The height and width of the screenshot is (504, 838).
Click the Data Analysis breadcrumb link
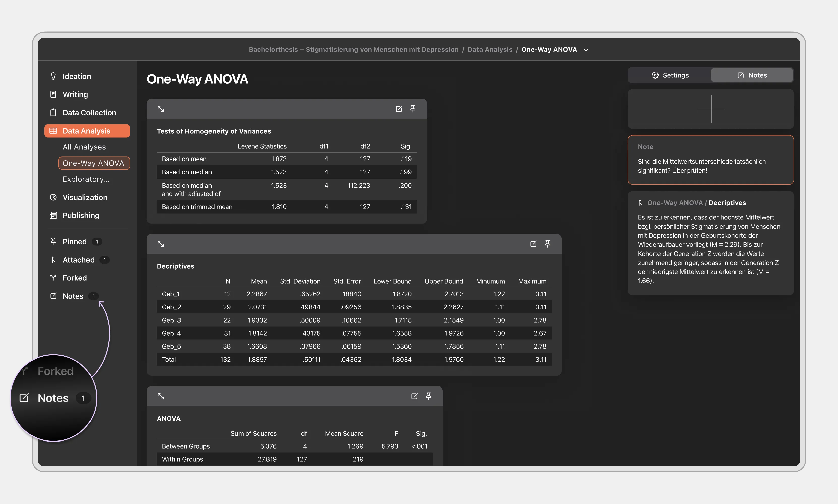tap(490, 50)
